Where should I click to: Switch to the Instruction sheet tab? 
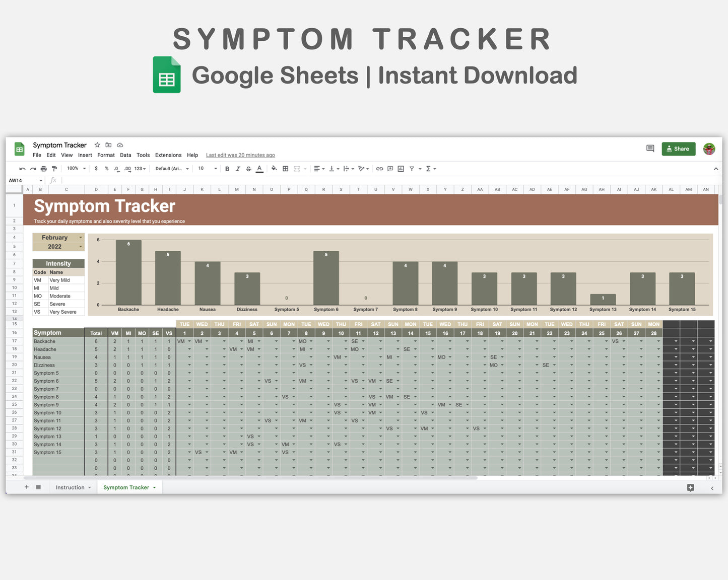[x=71, y=487]
